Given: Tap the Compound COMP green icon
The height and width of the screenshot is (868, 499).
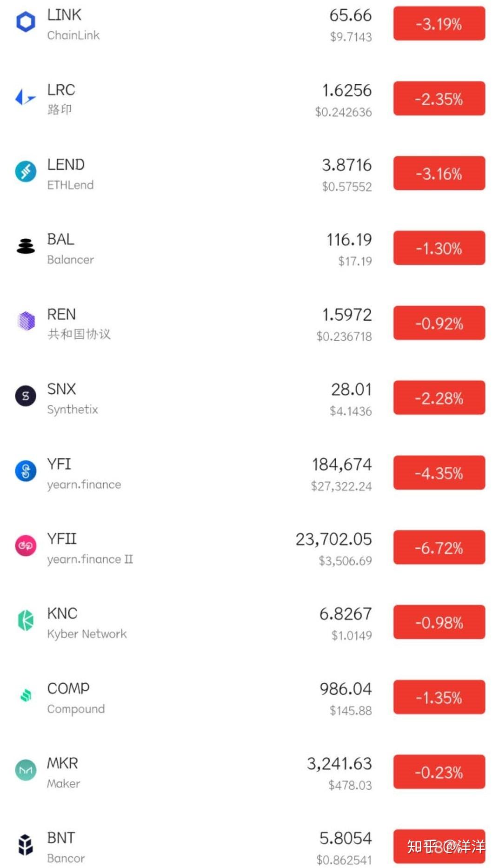Looking at the screenshot, I should click(x=26, y=695).
